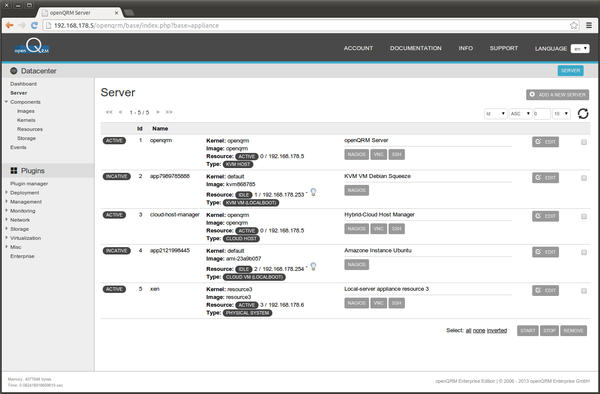The width and height of the screenshot is (600, 394).
Task: Click the lightbulb icon next to 192.168.178.254
Action: coord(313,266)
